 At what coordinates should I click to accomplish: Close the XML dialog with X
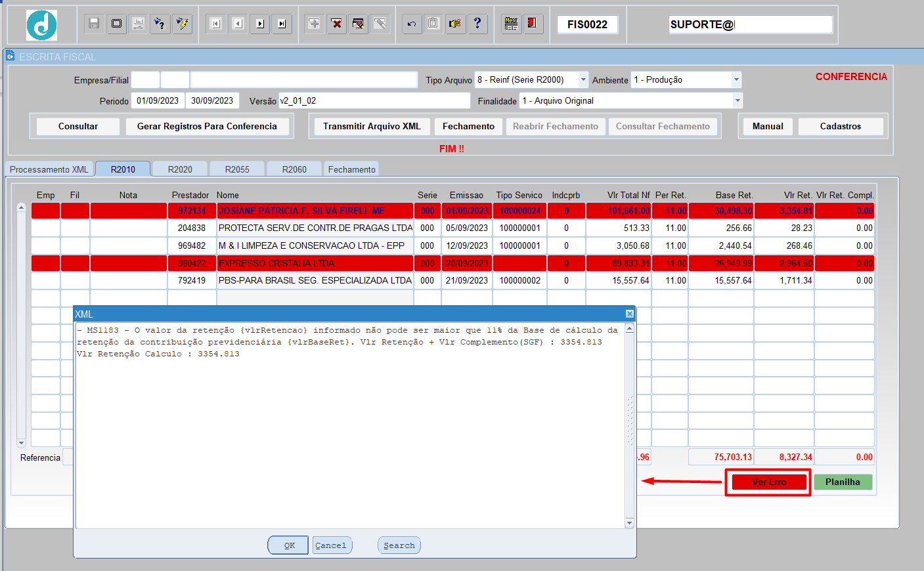point(630,314)
